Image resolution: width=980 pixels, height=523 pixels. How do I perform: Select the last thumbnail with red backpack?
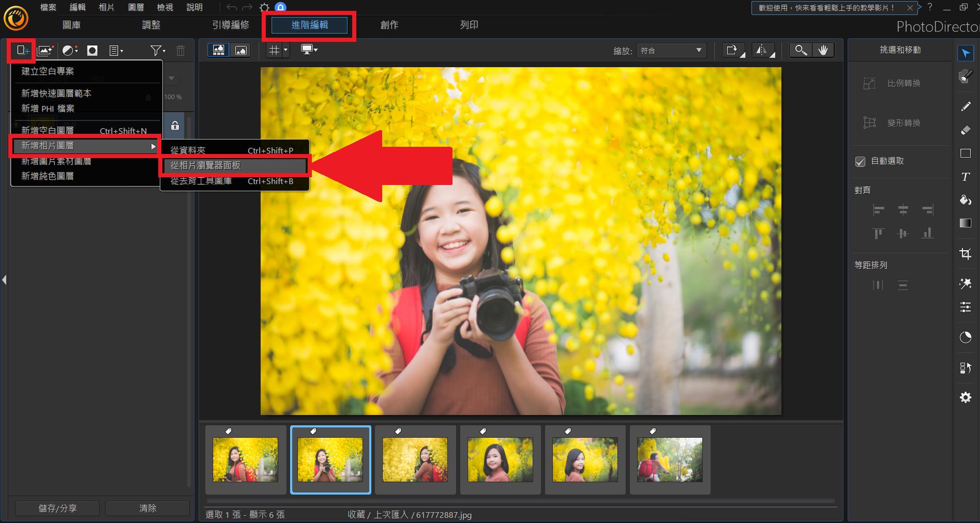(x=670, y=459)
